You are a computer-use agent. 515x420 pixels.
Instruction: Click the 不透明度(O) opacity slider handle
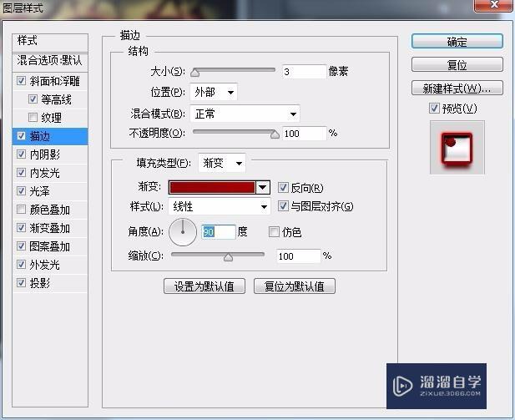tap(275, 134)
